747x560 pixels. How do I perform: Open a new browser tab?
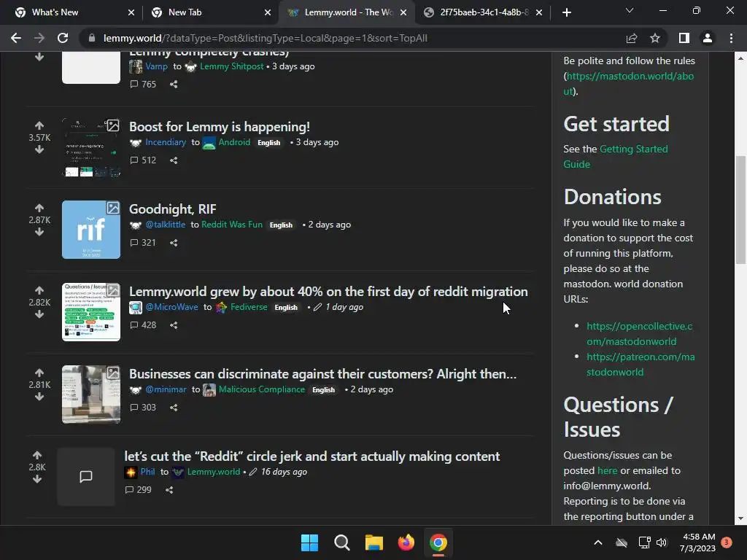tap(566, 12)
